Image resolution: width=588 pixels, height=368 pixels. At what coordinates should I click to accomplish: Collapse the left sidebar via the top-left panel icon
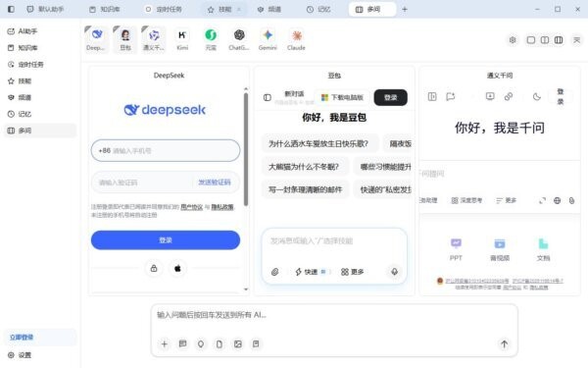click(x=11, y=9)
